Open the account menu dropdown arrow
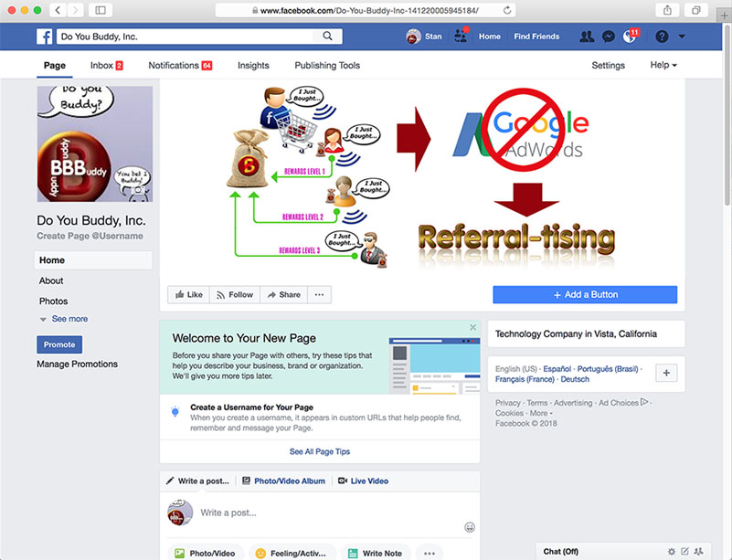 (x=682, y=37)
